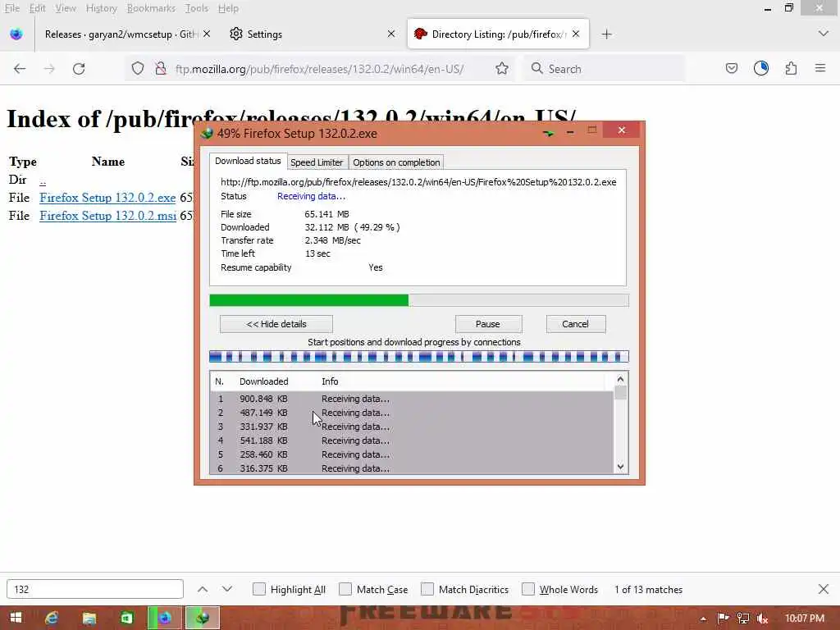Open the Tools menu
This screenshot has height=630, width=840.
[x=197, y=8]
